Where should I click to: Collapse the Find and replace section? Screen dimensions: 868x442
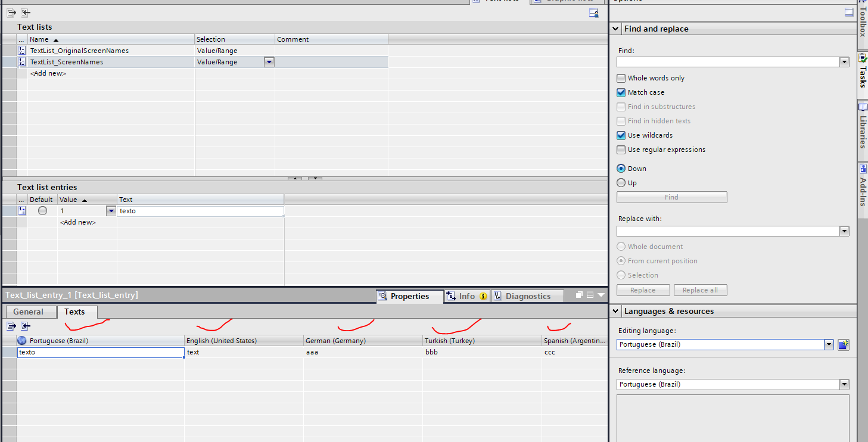point(616,29)
